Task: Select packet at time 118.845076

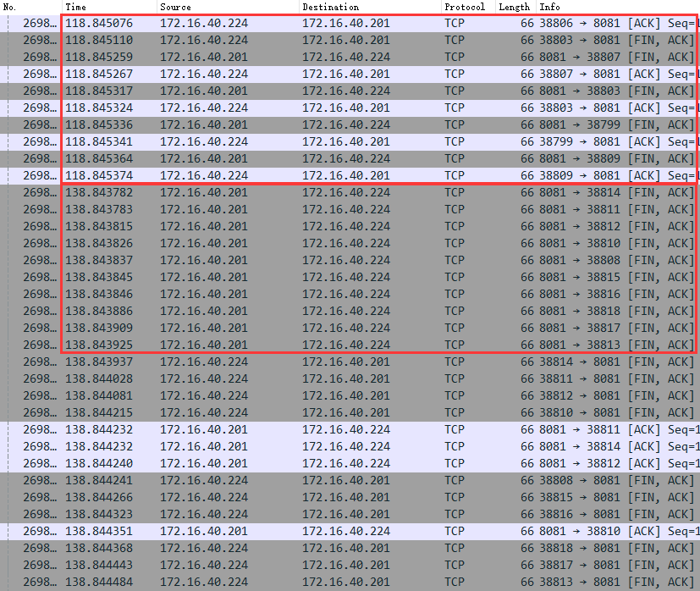Action: (x=350, y=23)
